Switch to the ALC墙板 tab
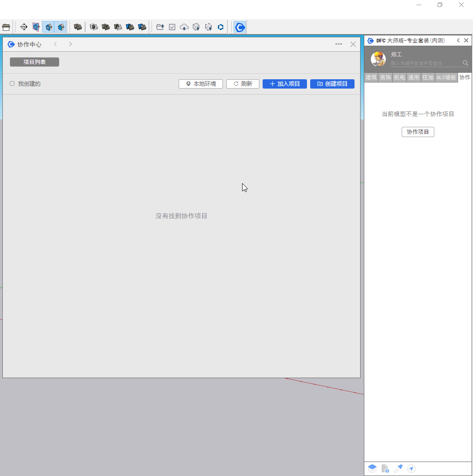Image resolution: width=473 pixels, height=476 pixels. click(446, 77)
